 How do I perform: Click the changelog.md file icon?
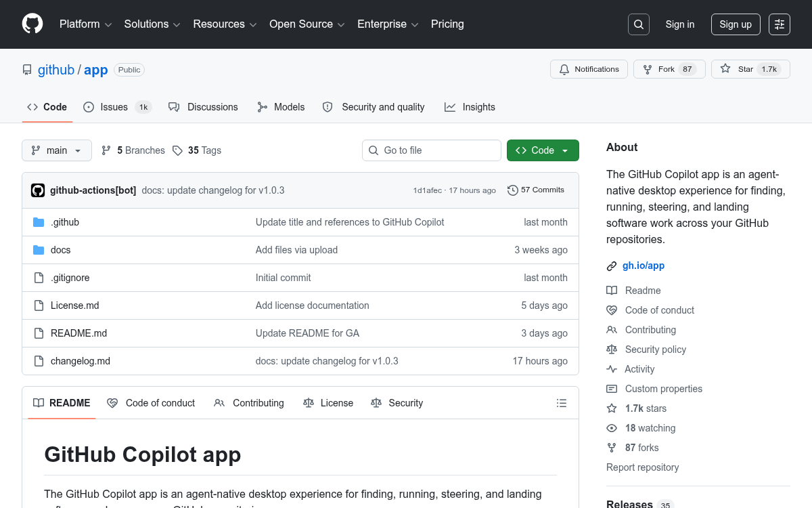click(39, 361)
